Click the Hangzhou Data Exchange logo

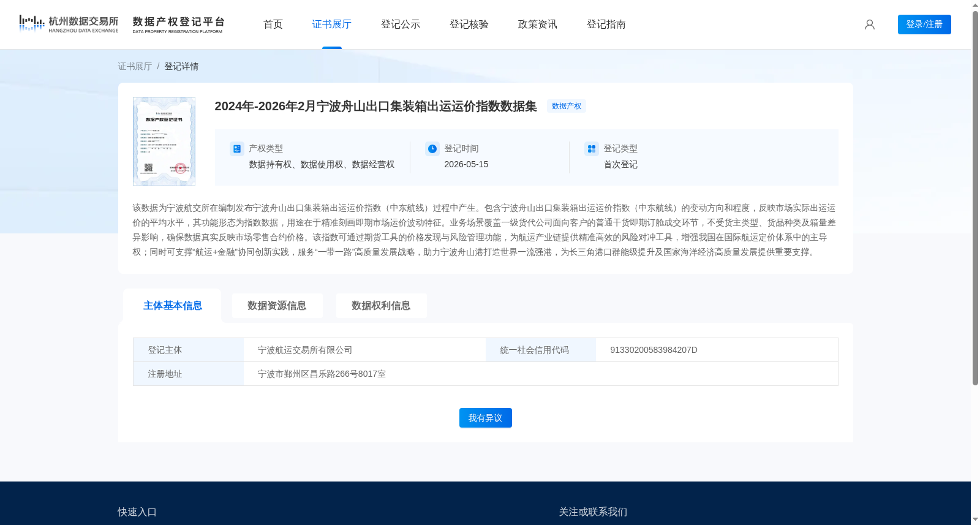69,24
